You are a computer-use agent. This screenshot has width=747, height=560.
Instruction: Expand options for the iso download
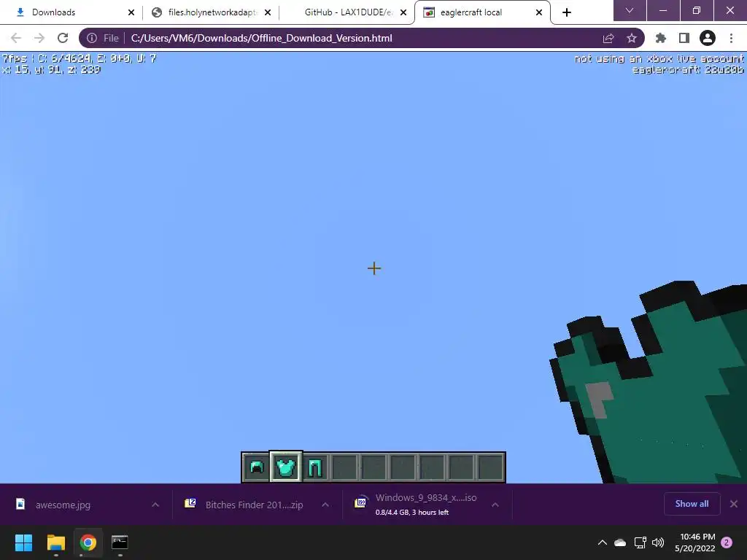point(495,505)
